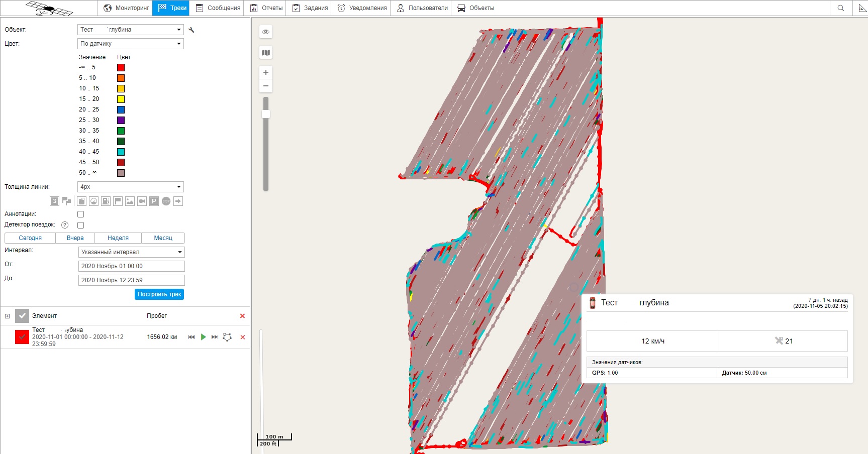Image resolution: width=868 pixels, height=454 pixels.
Task: Click the parking marker icon
Action: point(154,201)
